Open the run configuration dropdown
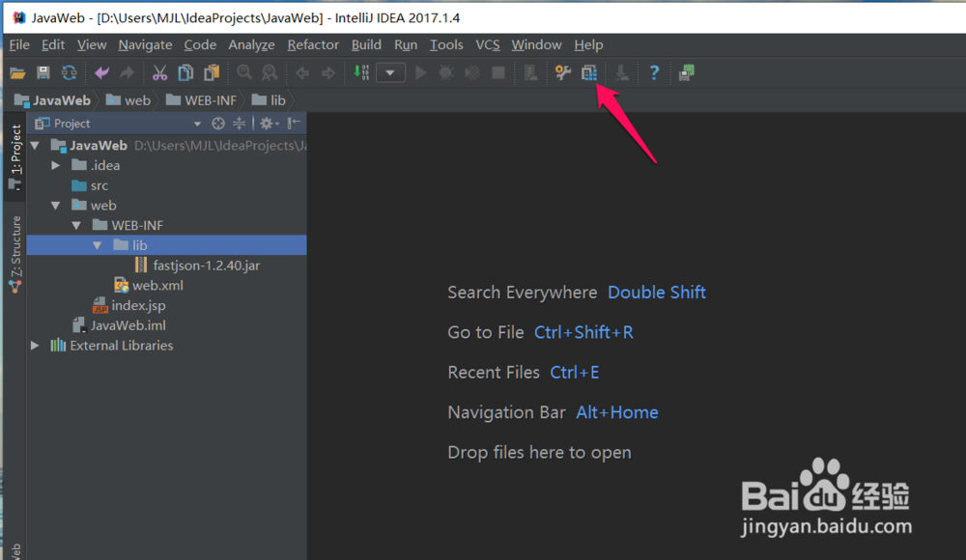 point(390,72)
